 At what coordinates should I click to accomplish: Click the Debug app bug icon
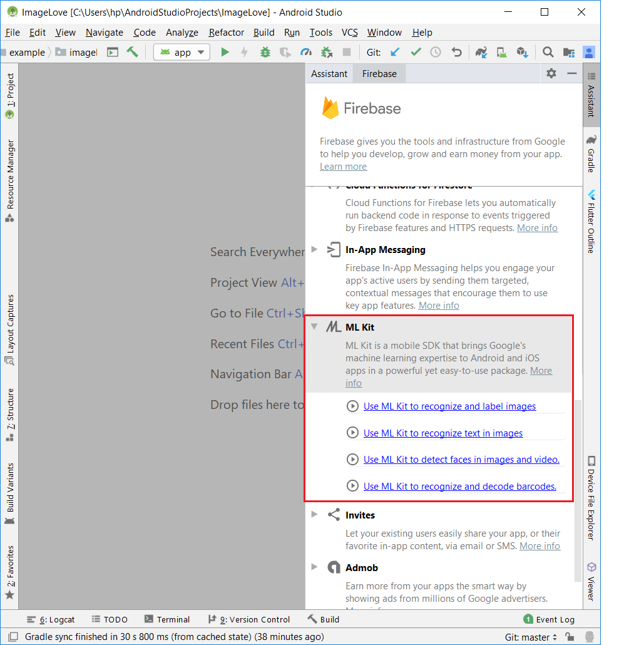265,53
